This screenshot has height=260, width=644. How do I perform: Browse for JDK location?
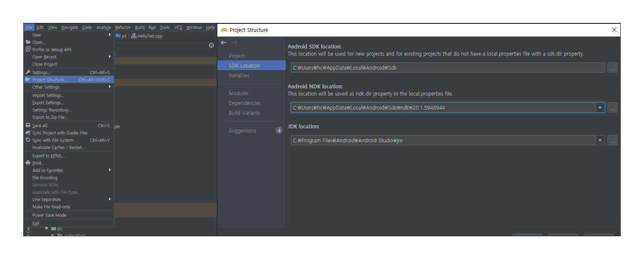coord(612,140)
